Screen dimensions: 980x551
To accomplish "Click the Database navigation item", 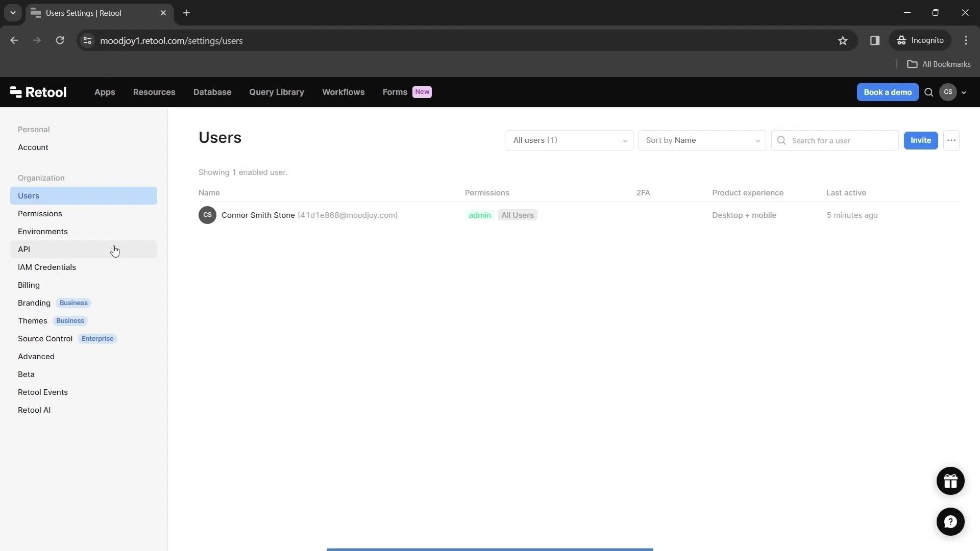I will 212,91.
